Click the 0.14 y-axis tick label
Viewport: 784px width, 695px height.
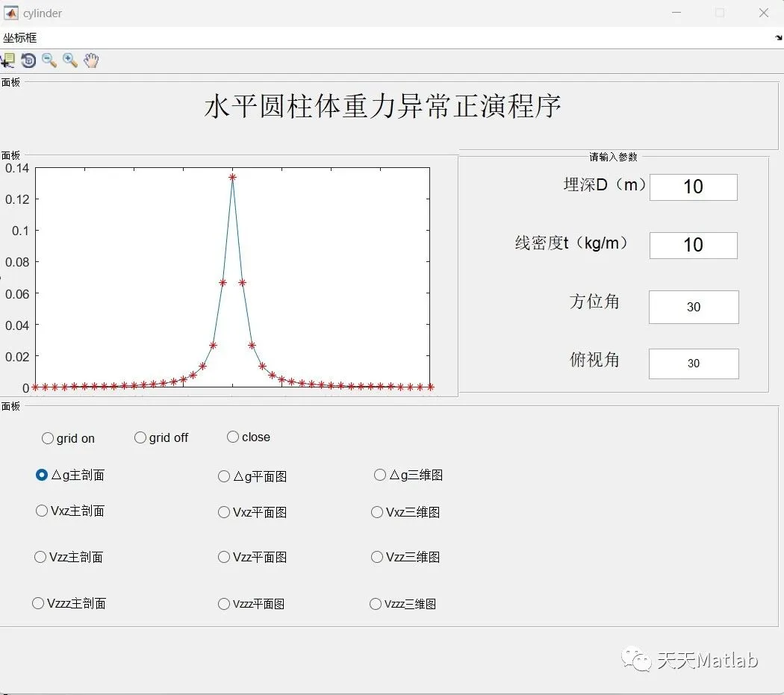tap(17, 169)
